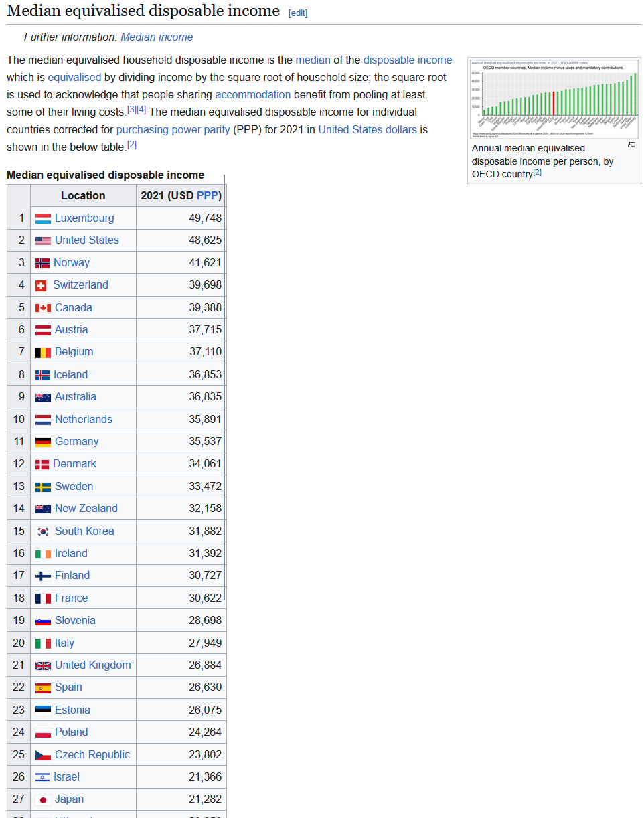Click the Location column header
Image resolution: width=644 pixels, height=818 pixels.
(x=83, y=195)
